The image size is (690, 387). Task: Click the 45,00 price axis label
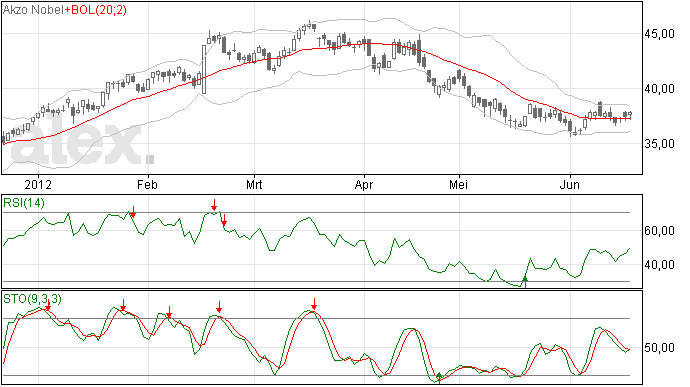pyautogui.click(x=660, y=34)
